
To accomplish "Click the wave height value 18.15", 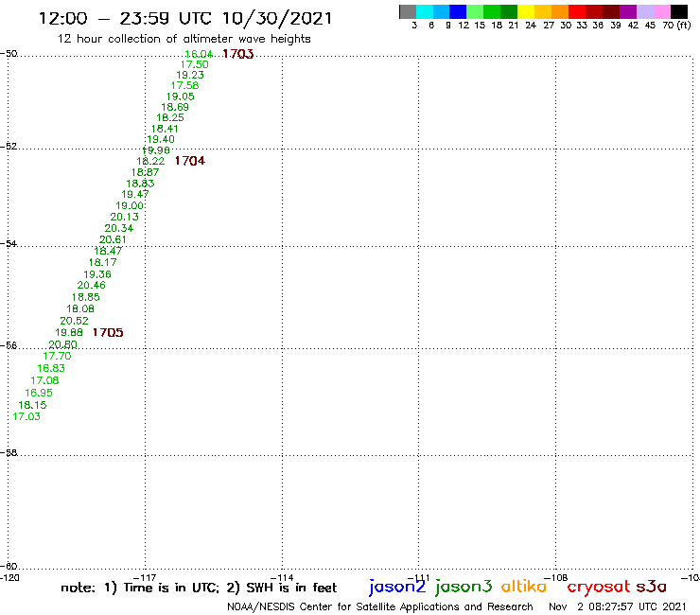I will tap(32, 405).
